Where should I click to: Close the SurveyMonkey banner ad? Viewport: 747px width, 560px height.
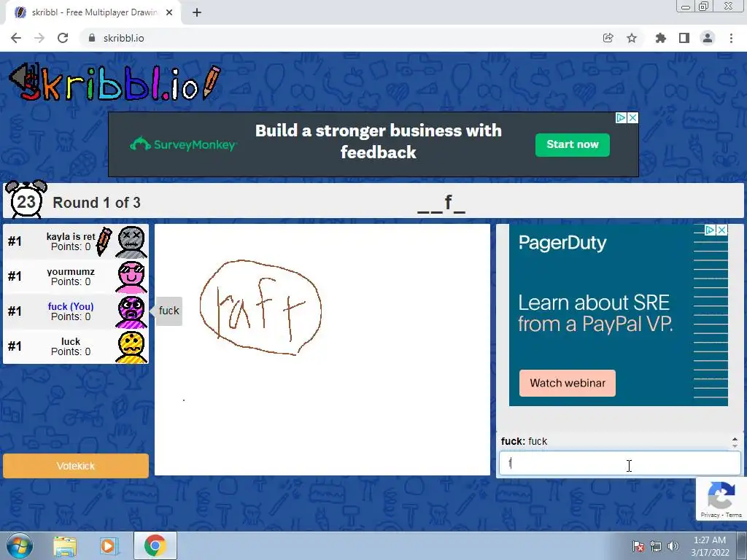click(x=632, y=117)
